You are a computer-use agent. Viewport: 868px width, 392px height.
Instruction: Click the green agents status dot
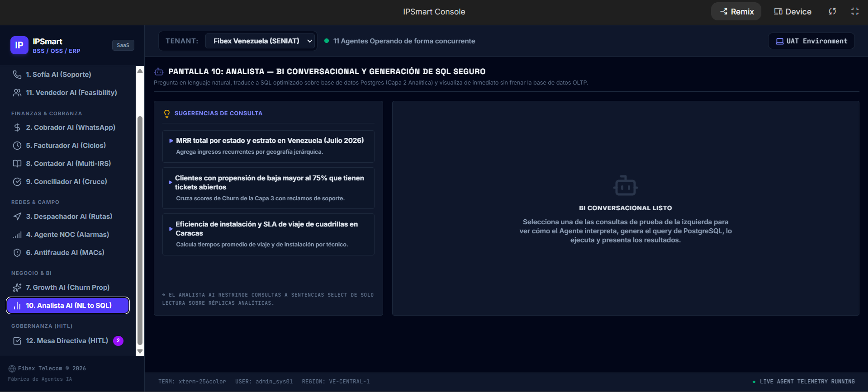(x=327, y=41)
